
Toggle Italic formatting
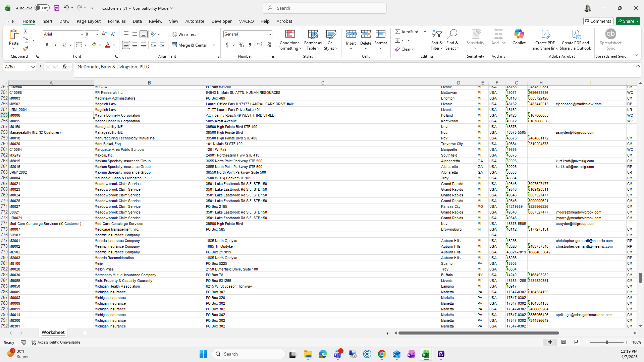[x=56, y=45]
